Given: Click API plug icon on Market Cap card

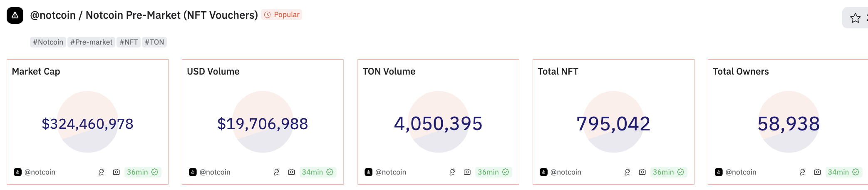Looking at the screenshot, I should pyautogui.click(x=102, y=172).
